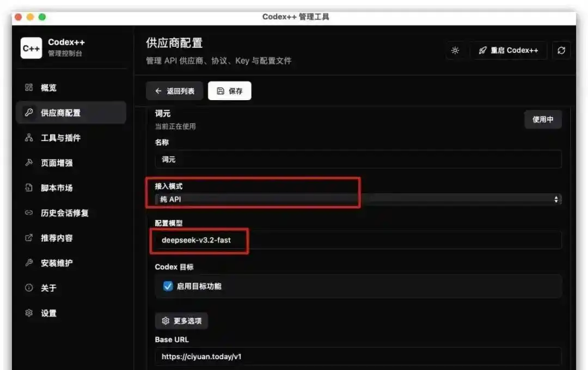Toggle light theme with the sun icon
Viewport: 588px width, 370px height.
click(455, 50)
